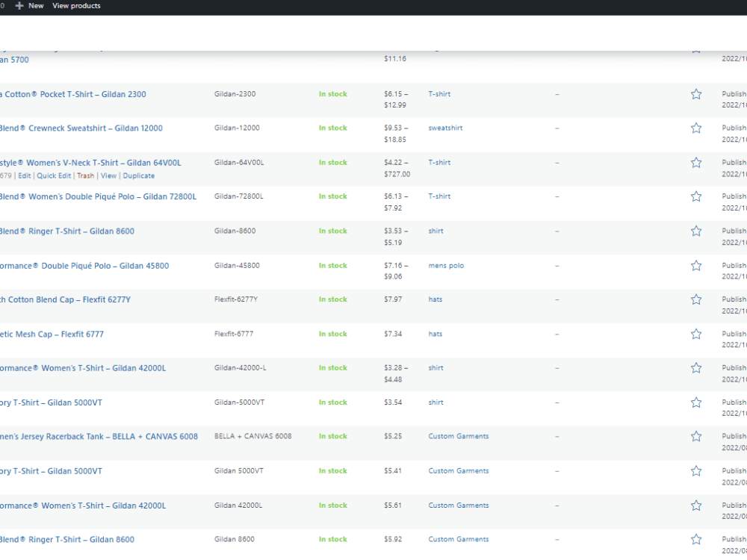The width and height of the screenshot is (747, 560).
Task: Open T-Shirt Gildan 5000VT title priced $5.41
Action: click(51, 471)
